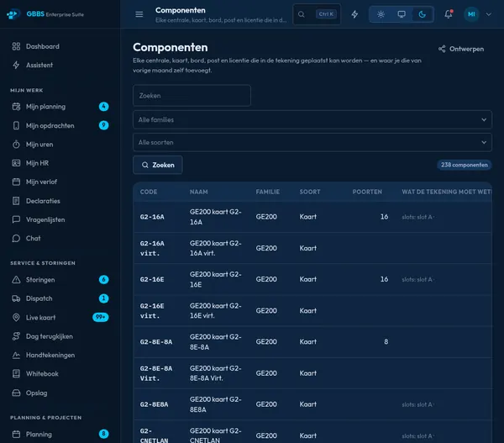Image resolution: width=504 pixels, height=443 pixels.
Task: Click the Storingen badge 6
Action: coord(103,280)
